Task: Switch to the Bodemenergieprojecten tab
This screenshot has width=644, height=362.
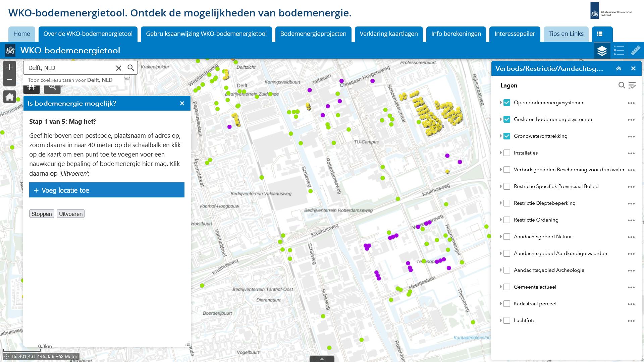Action: (x=313, y=34)
